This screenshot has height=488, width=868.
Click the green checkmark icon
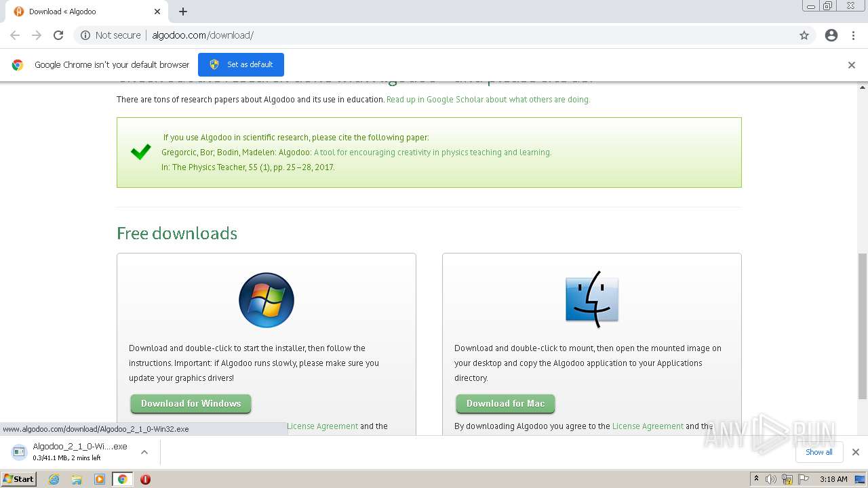[141, 152]
